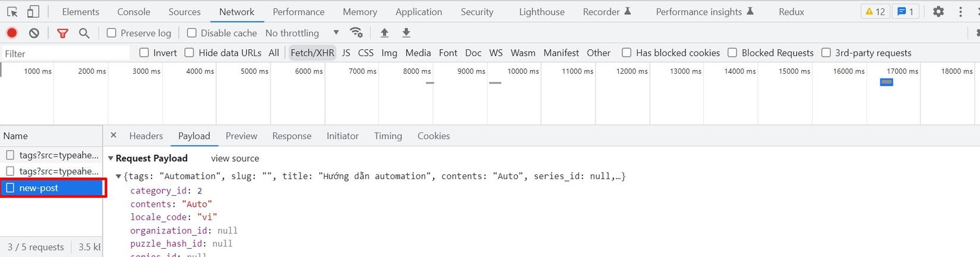
Task: Clear the network log
Action: [x=34, y=33]
